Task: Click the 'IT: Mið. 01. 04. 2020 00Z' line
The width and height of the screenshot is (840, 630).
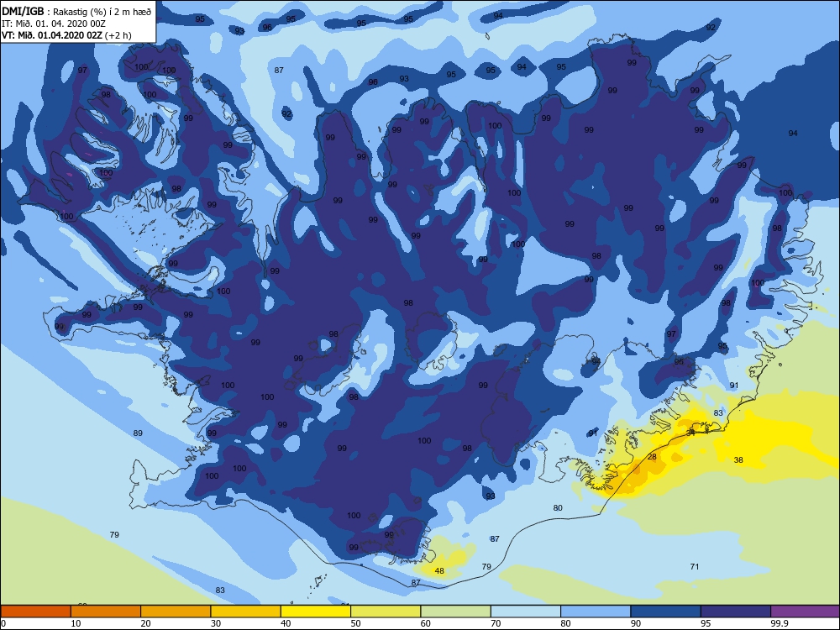Action: (x=54, y=24)
